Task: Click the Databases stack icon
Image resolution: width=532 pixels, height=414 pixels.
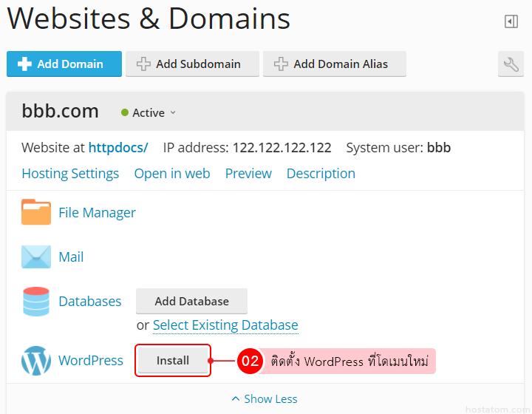Action: tap(36, 301)
